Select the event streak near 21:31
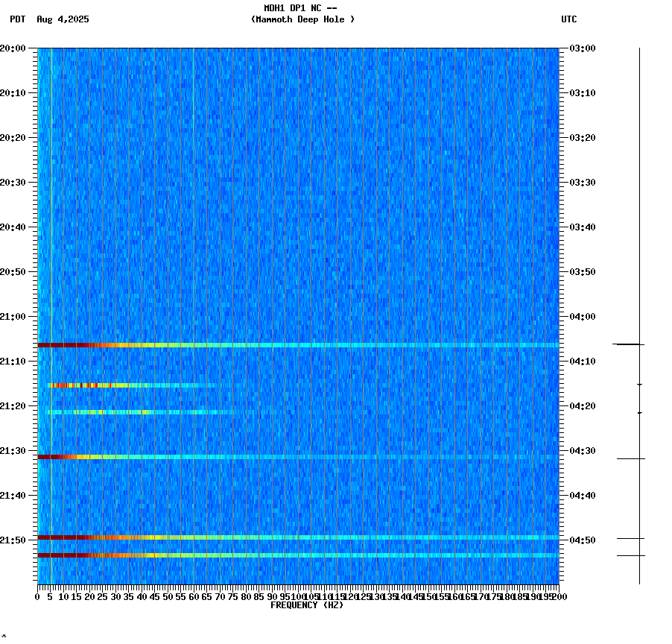 (x=112, y=455)
